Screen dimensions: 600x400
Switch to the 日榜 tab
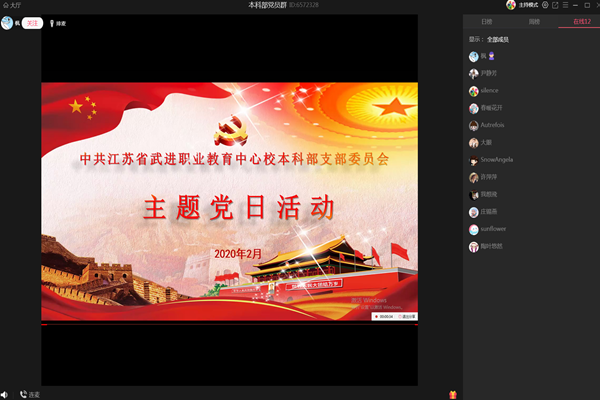point(486,21)
